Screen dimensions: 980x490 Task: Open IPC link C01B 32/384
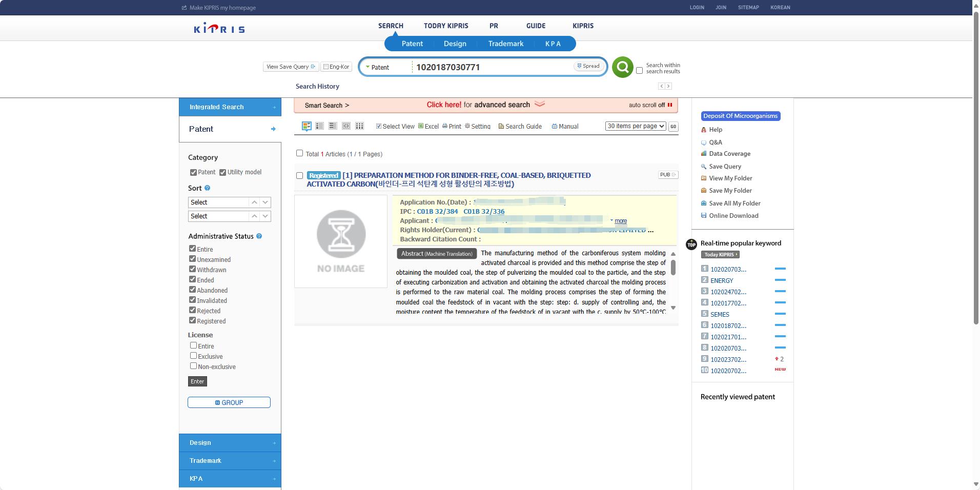pyautogui.click(x=437, y=212)
